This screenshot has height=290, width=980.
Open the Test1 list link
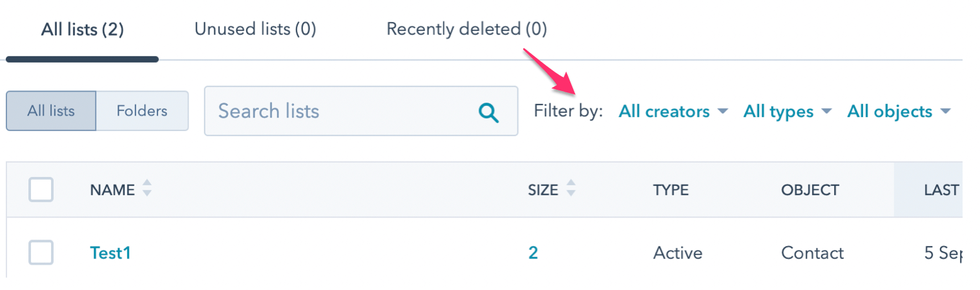[x=110, y=253]
